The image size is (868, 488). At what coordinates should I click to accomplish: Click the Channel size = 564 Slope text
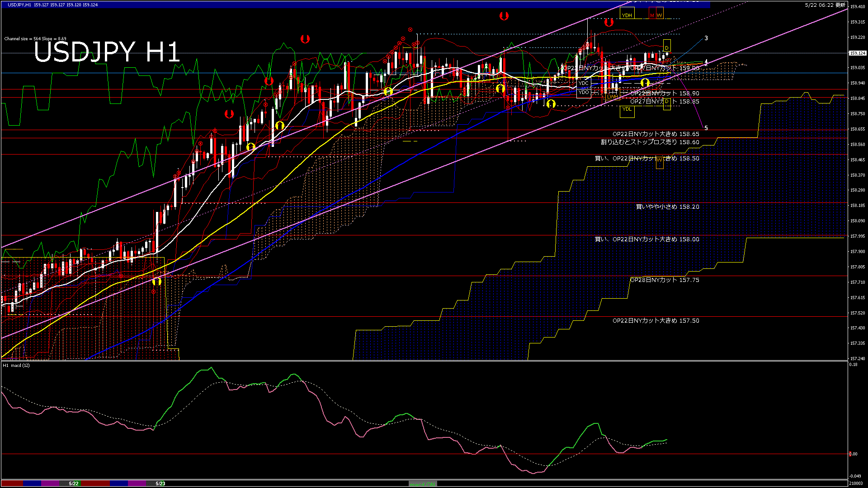tap(35, 39)
